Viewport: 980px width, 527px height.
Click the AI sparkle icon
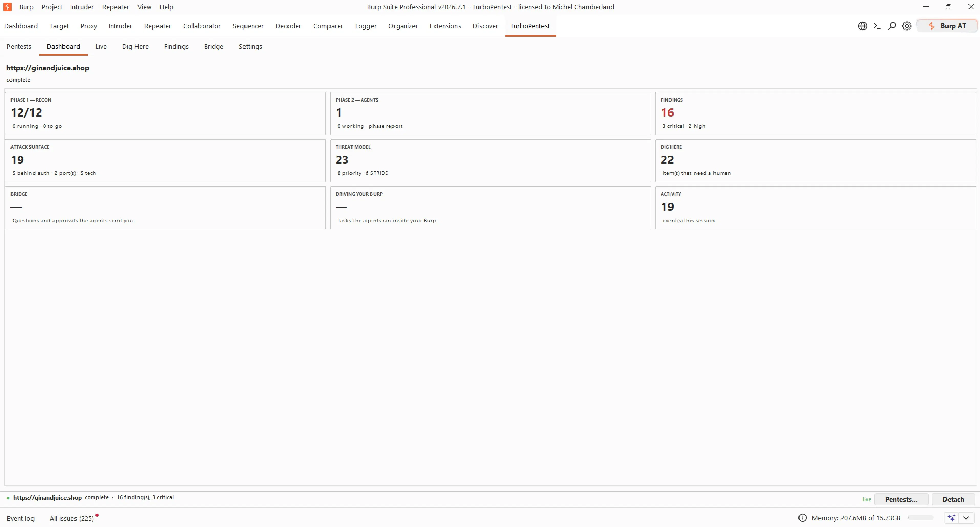pyautogui.click(x=952, y=518)
